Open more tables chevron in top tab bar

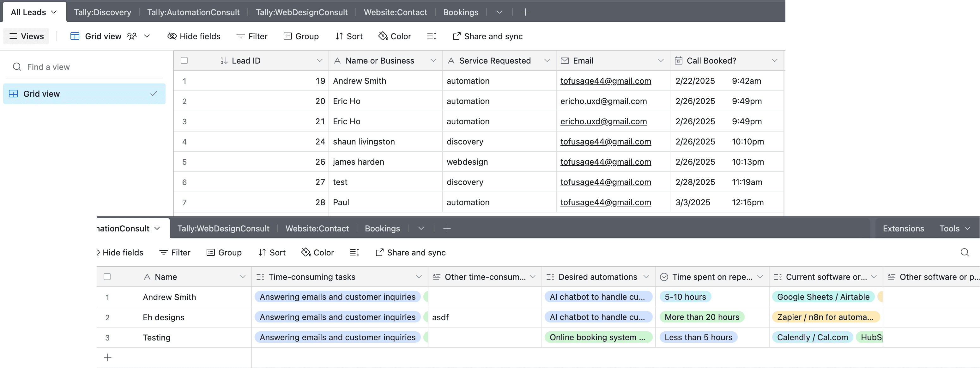(x=499, y=12)
